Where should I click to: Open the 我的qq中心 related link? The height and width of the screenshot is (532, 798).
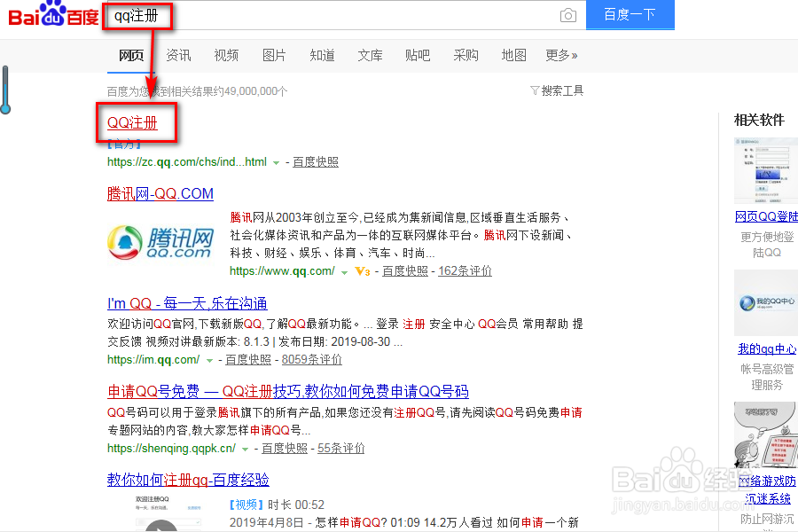pyautogui.click(x=767, y=348)
